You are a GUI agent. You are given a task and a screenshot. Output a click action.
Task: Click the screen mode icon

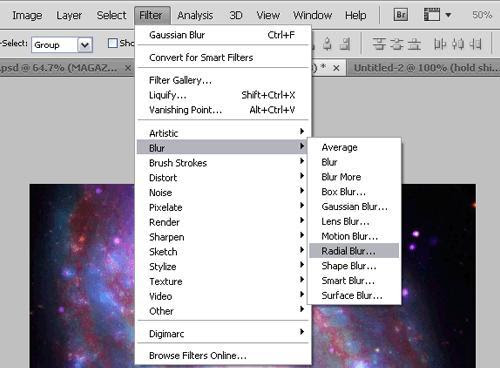(x=432, y=15)
